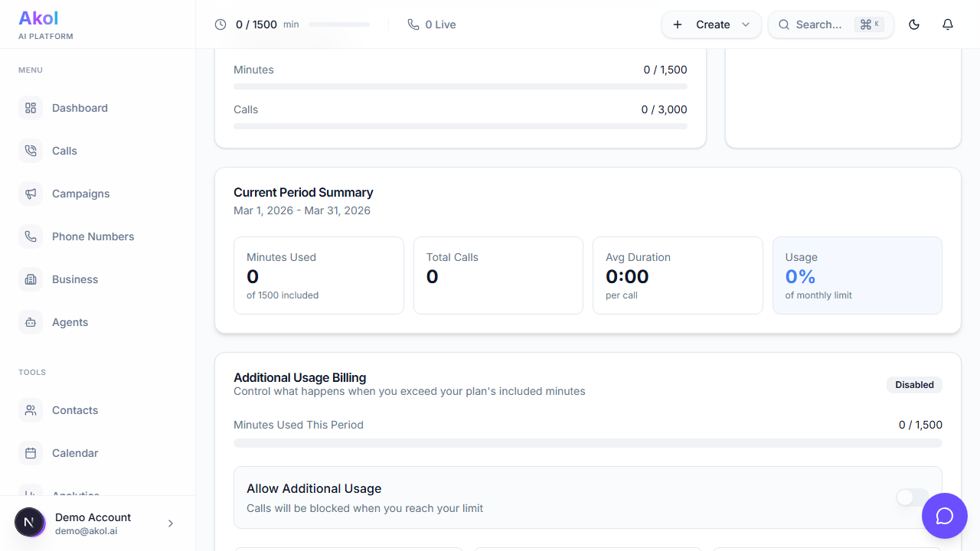Screen dimensions: 980x551
Task: Expand the Demo Account chevron
Action: click(171, 523)
